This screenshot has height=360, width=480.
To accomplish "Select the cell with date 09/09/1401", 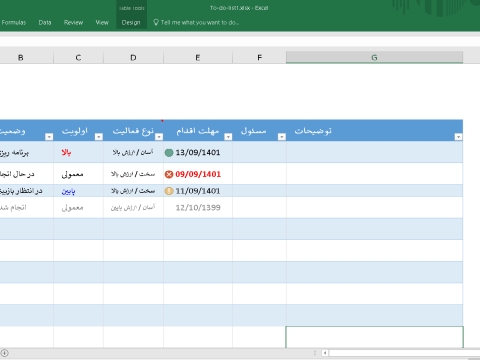I will 198,174.
